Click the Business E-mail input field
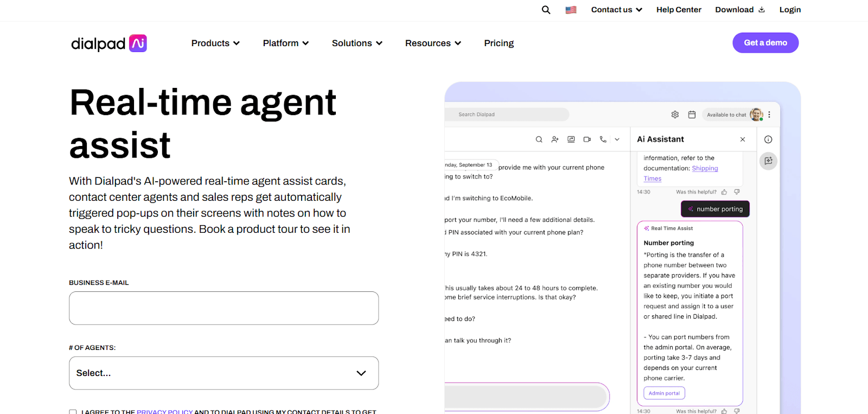Screen dimensions: 868x414 [x=224, y=308]
